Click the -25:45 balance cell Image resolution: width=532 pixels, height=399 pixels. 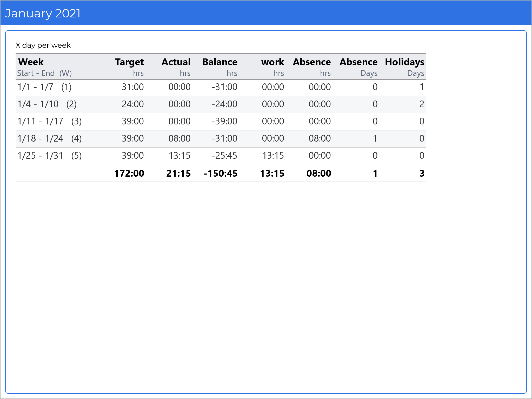224,156
